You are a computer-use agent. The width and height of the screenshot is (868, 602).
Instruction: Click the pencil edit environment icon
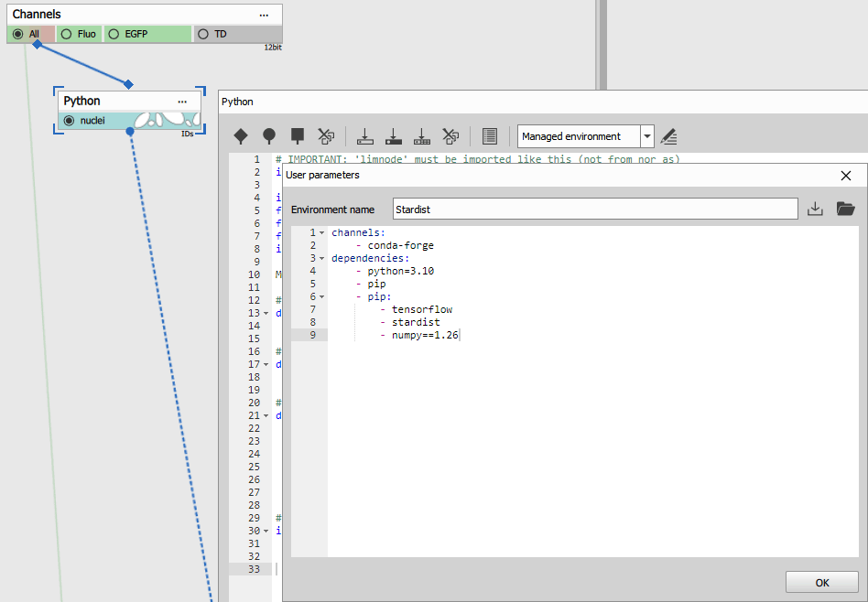668,136
